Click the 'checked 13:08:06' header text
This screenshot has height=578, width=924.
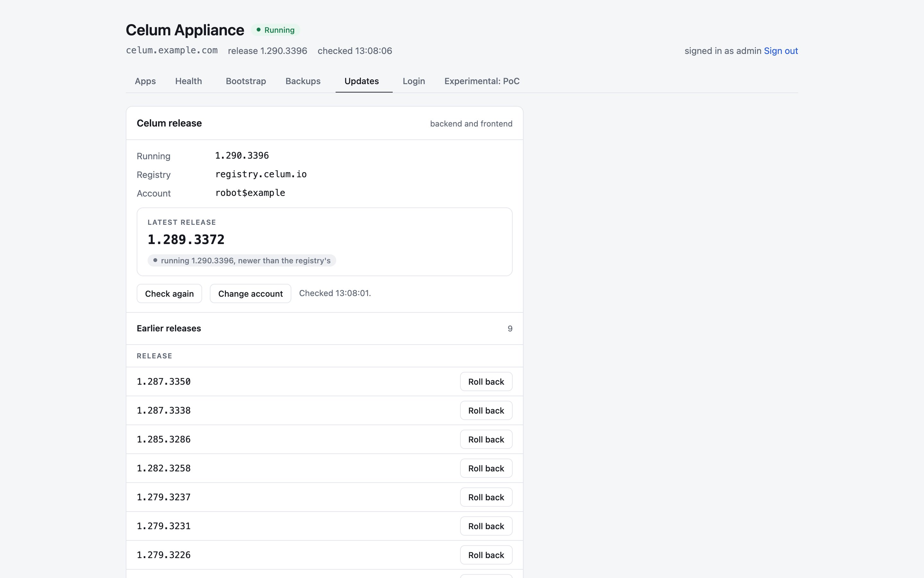click(x=355, y=51)
